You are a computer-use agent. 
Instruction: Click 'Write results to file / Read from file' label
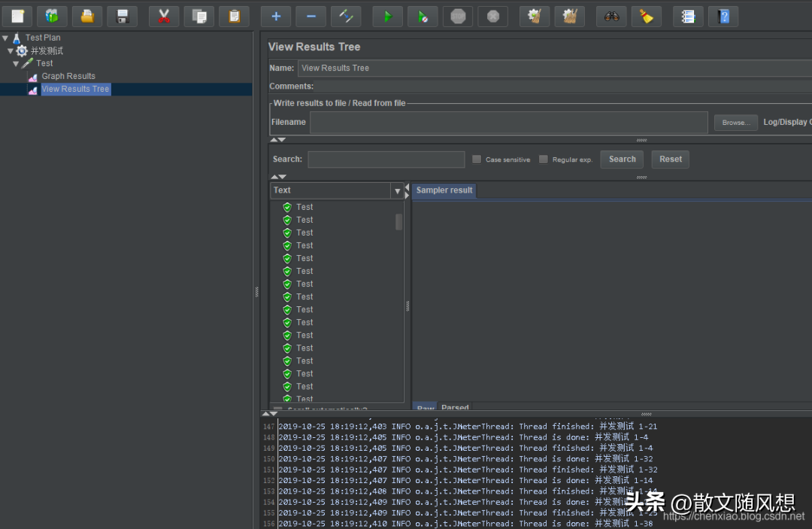pyautogui.click(x=339, y=103)
